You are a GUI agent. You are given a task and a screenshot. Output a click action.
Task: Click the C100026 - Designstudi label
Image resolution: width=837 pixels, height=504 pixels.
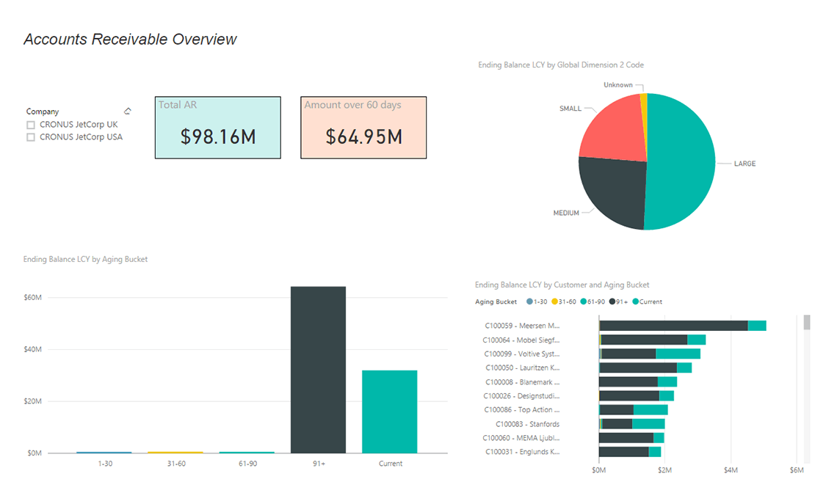point(521,395)
